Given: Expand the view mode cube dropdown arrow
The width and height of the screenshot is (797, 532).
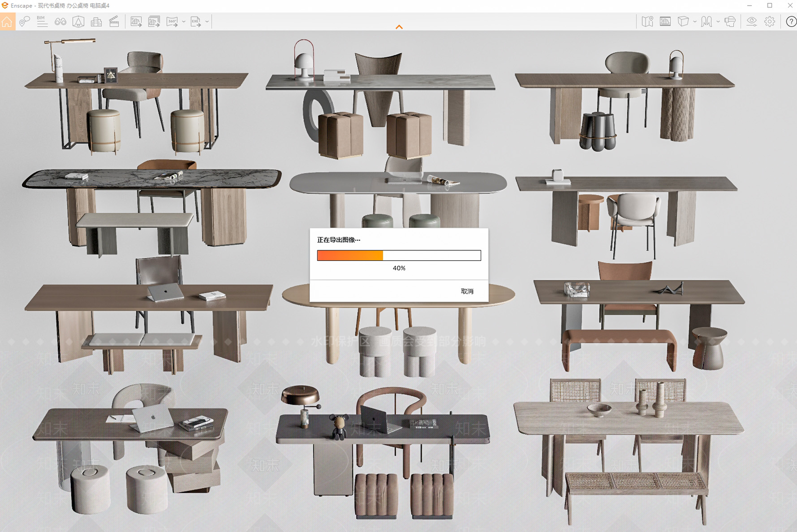Looking at the screenshot, I should (695, 22).
